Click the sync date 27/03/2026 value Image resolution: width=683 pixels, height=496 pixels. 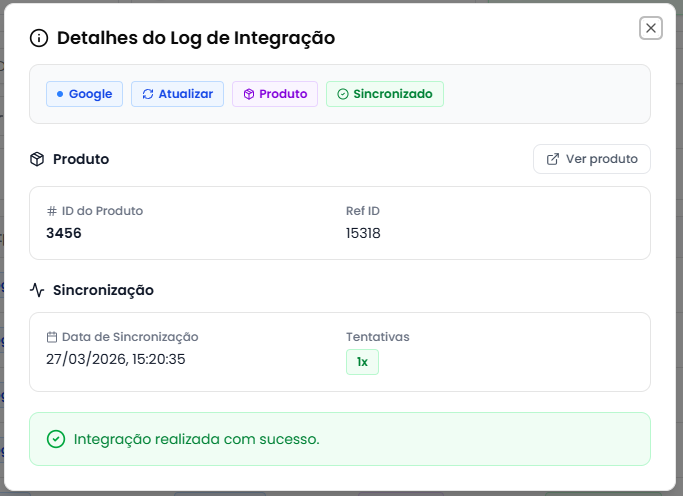tap(115, 359)
